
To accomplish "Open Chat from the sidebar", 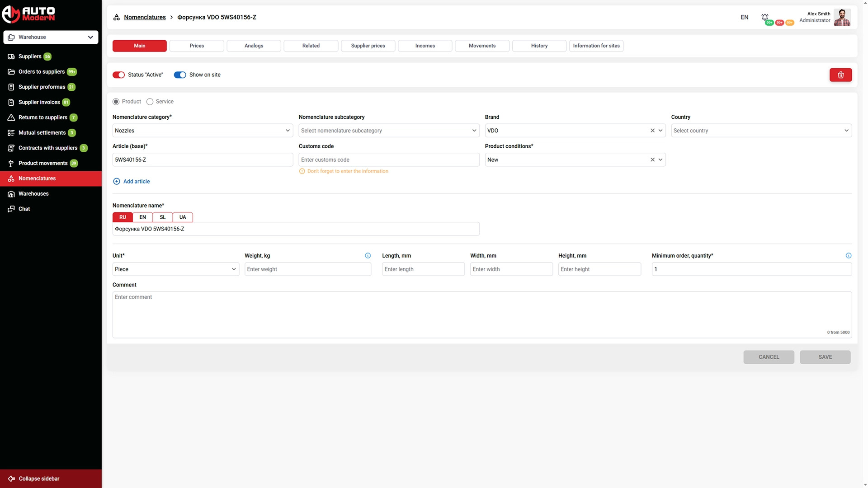I will pyautogui.click(x=24, y=209).
